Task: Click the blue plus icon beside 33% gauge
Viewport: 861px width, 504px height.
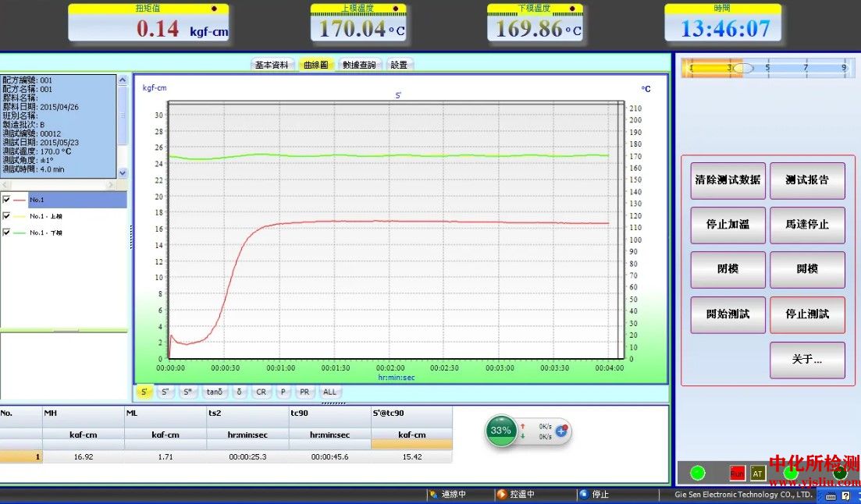Action: (x=561, y=431)
